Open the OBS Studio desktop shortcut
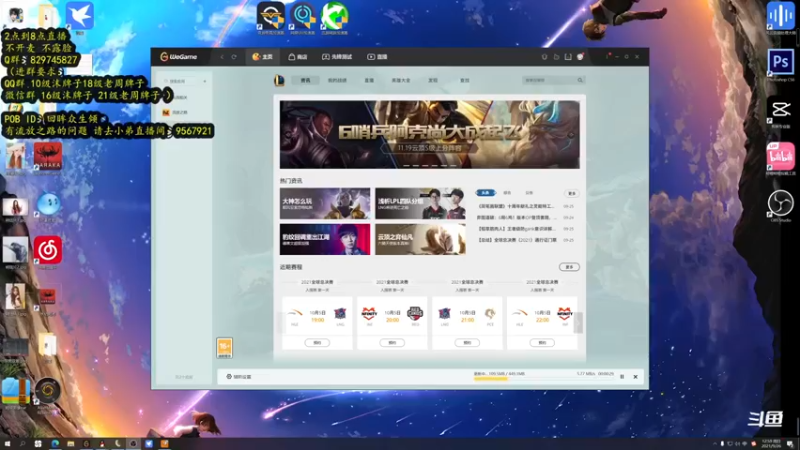The height and width of the screenshot is (450, 800). [781, 205]
